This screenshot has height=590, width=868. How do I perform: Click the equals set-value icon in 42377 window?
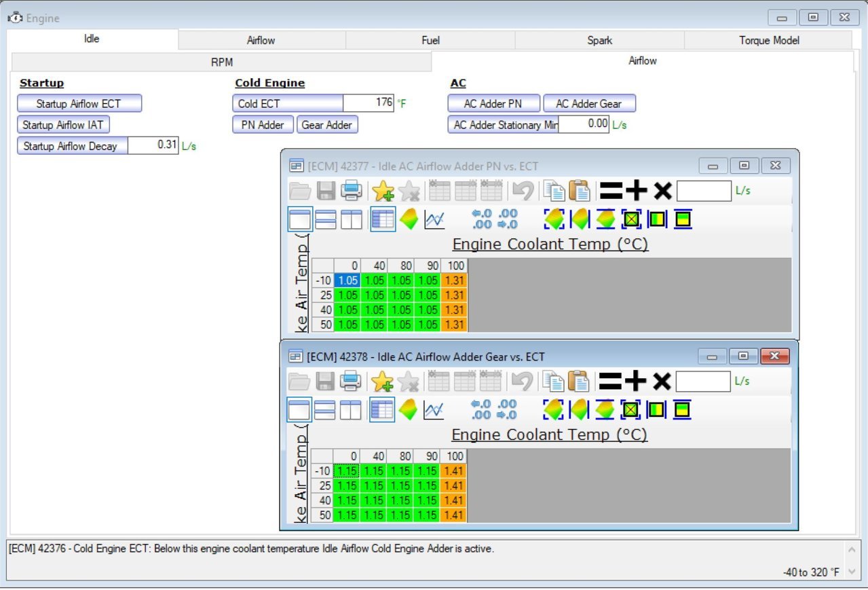611,191
